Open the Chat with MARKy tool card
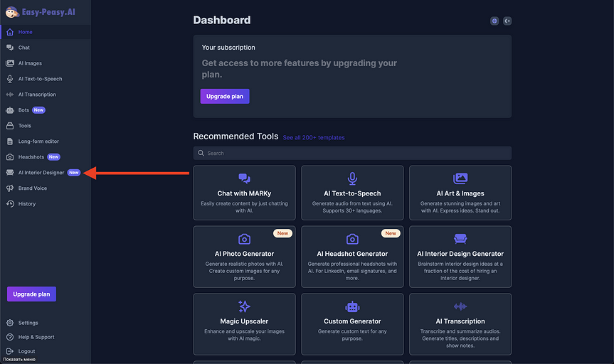 244,191
